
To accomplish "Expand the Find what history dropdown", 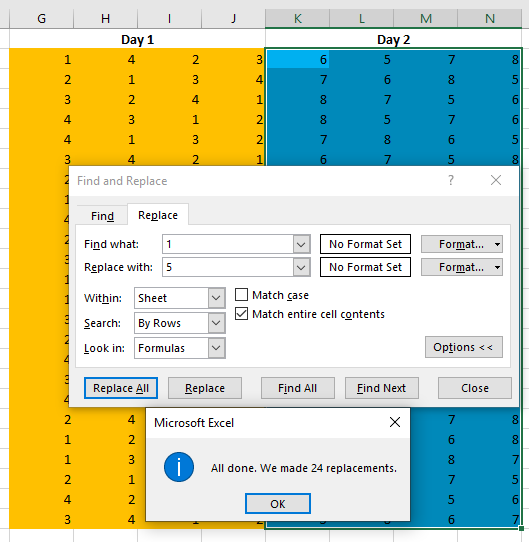I will (x=301, y=244).
